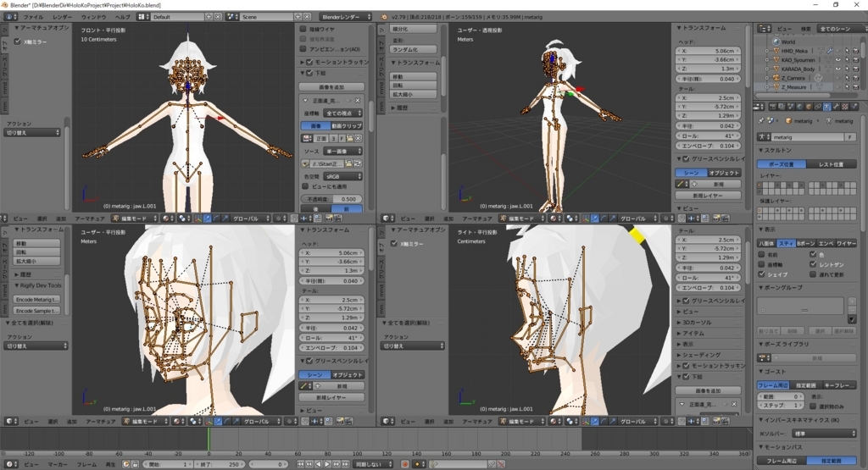Screen dimensions: 868x470
Task: Open the マーカー menu in timeline header
Action: 58,464
